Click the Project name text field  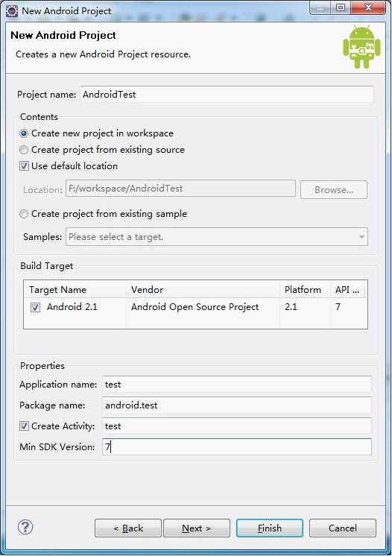(x=227, y=95)
